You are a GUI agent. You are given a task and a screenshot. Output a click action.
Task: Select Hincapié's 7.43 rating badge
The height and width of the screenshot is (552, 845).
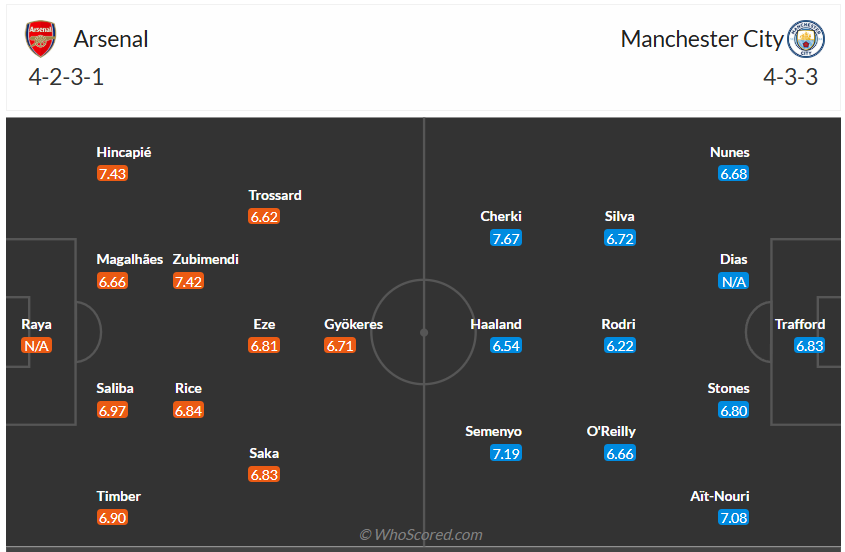(x=113, y=174)
